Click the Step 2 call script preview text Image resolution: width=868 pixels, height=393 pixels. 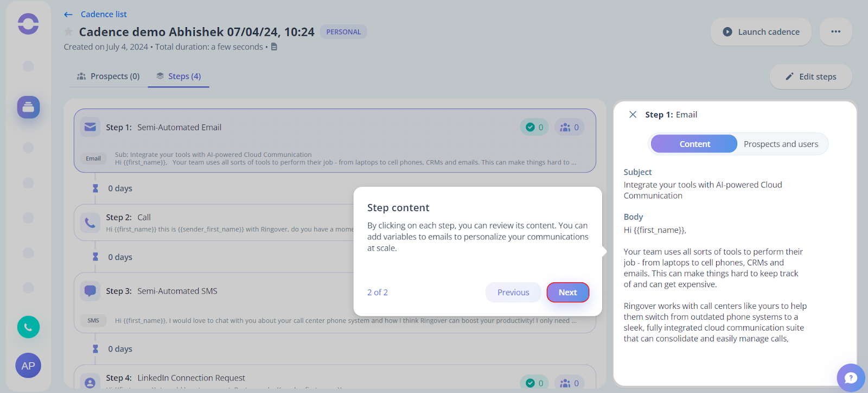(230, 229)
